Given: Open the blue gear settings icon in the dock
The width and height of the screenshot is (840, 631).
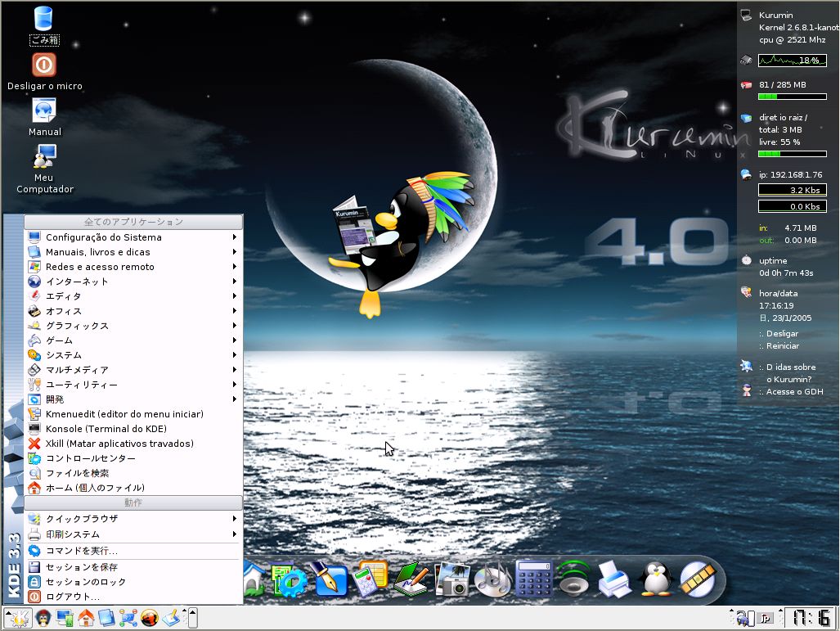Looking at the screenshot, I should (x=289, y=580).
